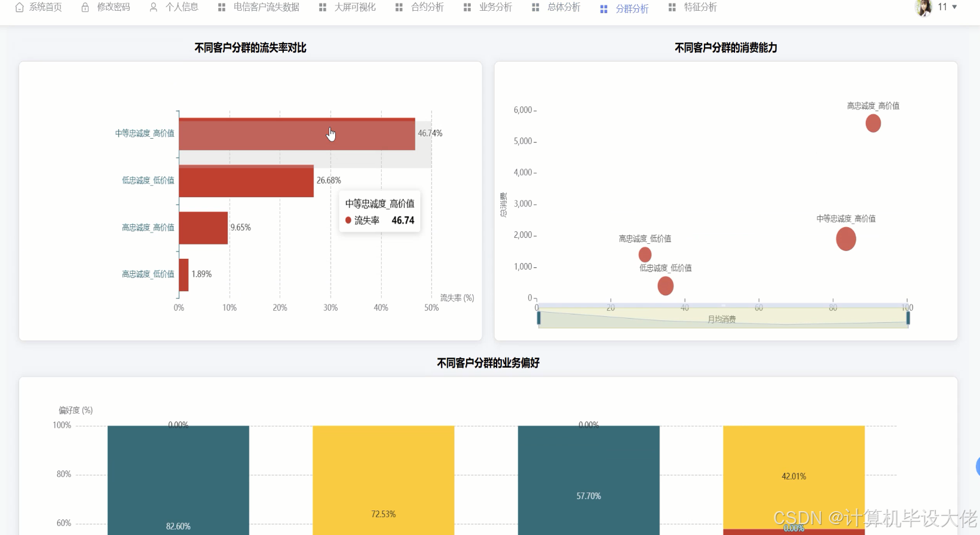
Task: Click grid icon beside 电信客户流失数据
Action: 222,7
